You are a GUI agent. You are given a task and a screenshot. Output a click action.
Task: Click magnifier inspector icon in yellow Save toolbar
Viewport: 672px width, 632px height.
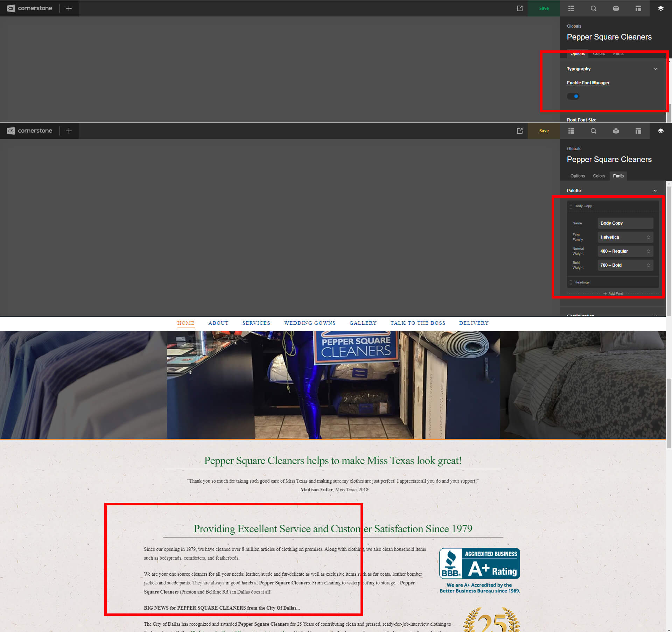click(x=594, y=131)
